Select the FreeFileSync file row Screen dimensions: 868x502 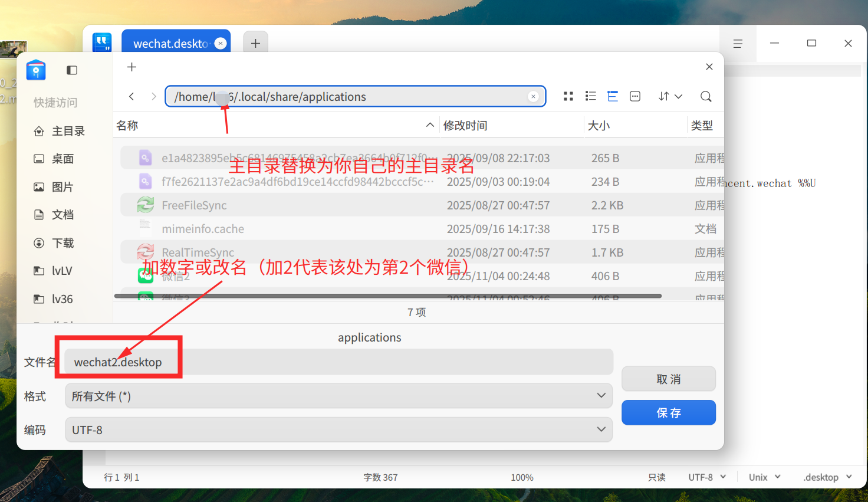point(422,205)
